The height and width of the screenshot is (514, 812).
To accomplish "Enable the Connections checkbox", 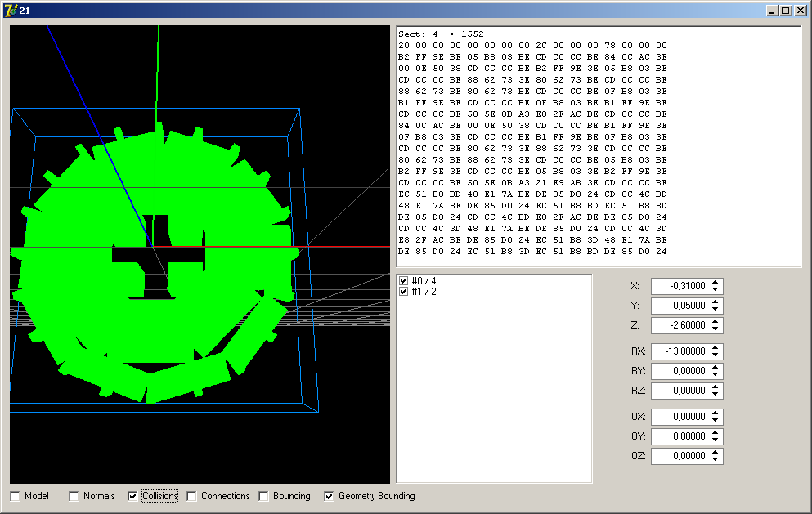I will click(x=191, y=496).
